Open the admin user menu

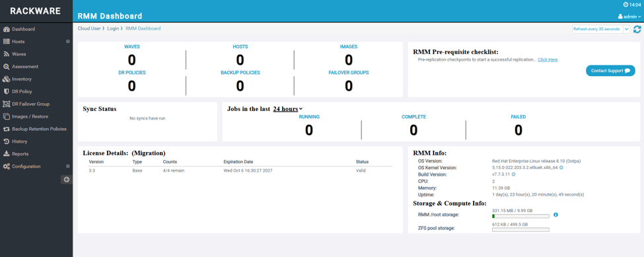point(629,17)
